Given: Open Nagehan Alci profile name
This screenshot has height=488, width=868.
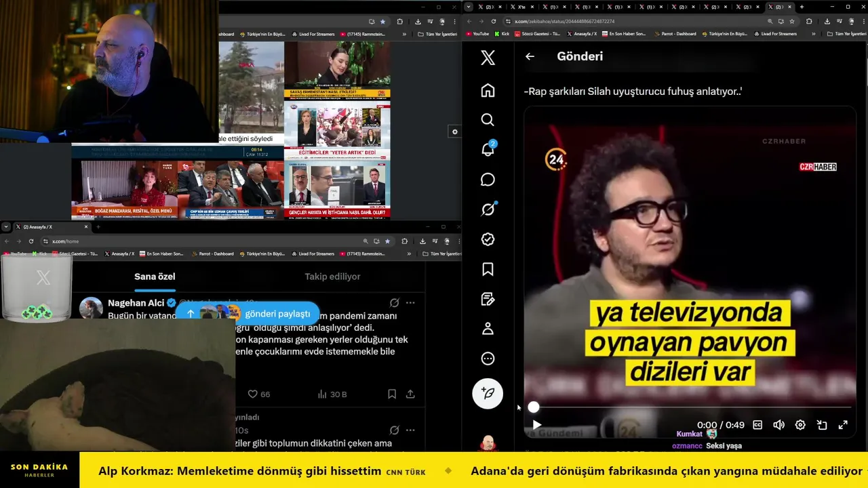Looking at the screenshot, I should point(137,303).
